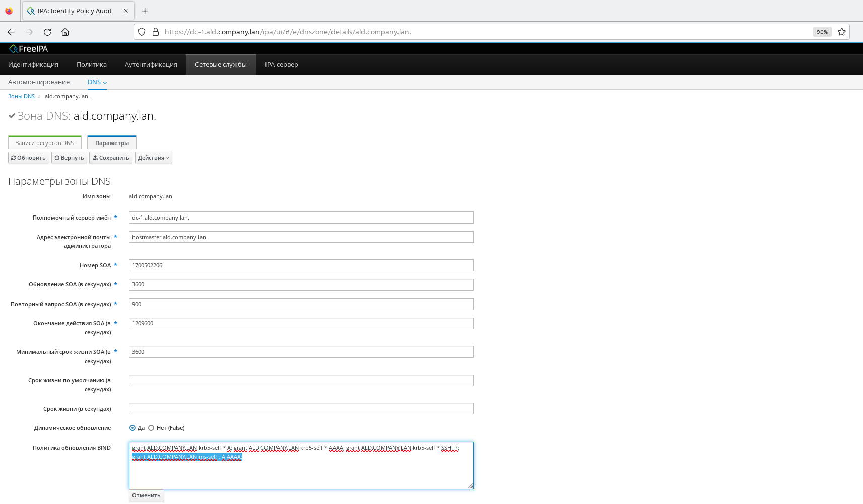Switch to Записи ресурсов DNS tab
Image resolution: width=863 pixels, height=504 pixels.
[45, 143]
